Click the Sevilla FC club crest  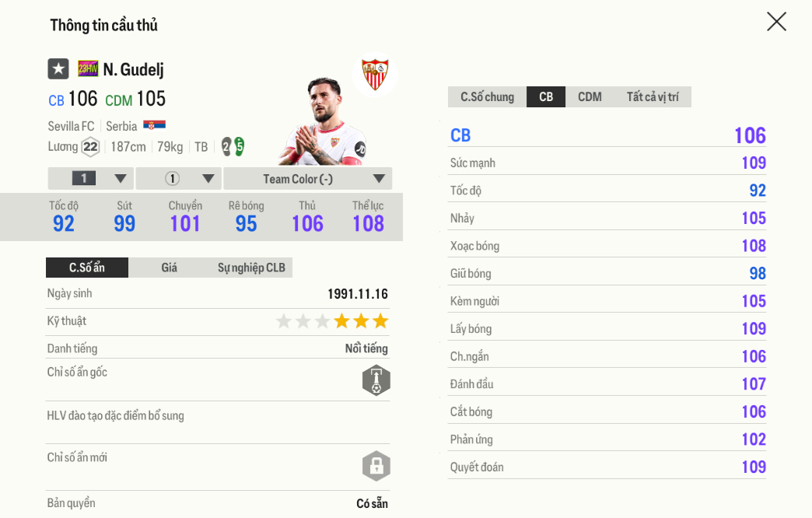(x=375, y=75)
